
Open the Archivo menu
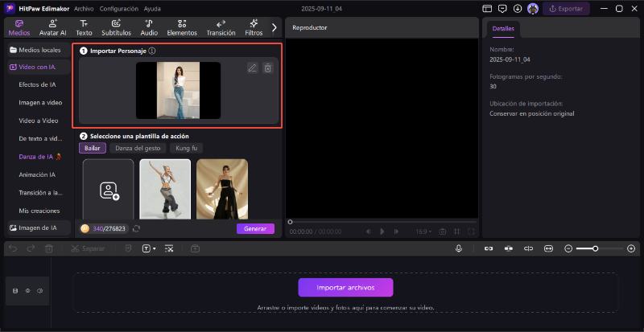pos(84,9)
